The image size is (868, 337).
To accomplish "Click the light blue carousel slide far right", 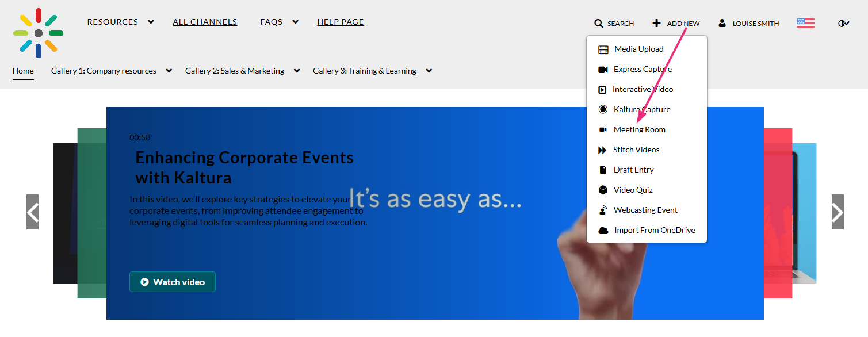I will tap(804, 213).
